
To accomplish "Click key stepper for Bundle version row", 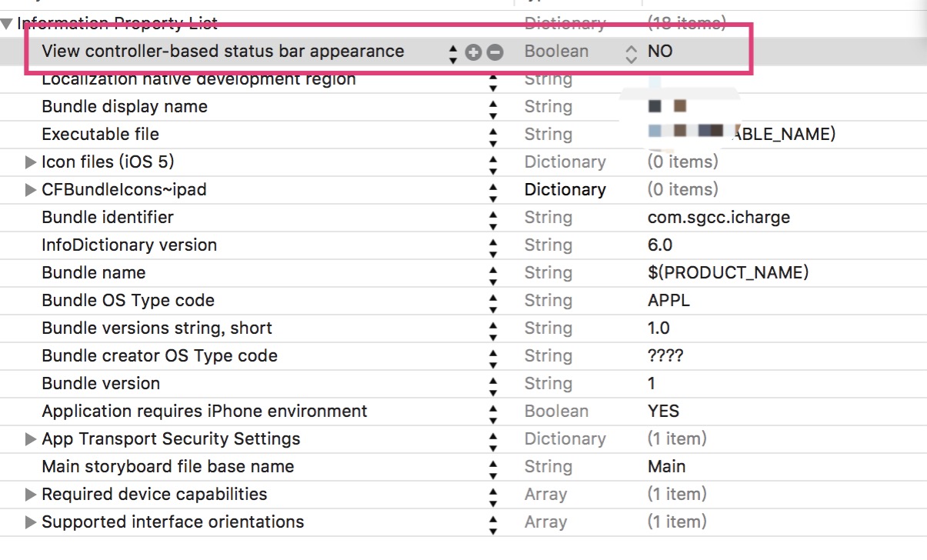I will (x=493, y=384).
